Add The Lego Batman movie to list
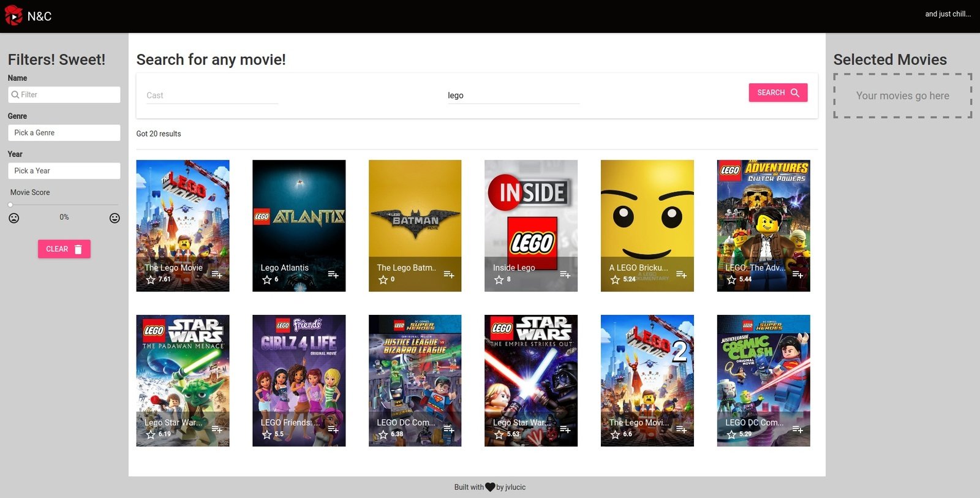980x498 pixels. 449,274
